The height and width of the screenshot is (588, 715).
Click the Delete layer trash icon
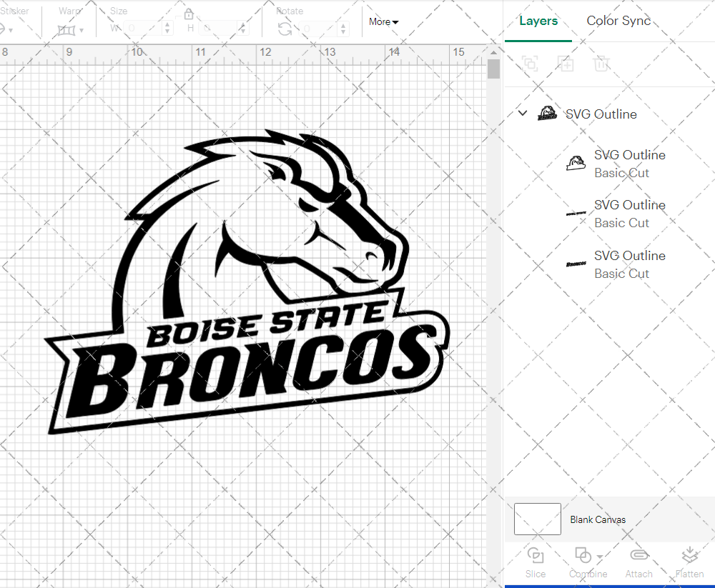coord(601,64)
